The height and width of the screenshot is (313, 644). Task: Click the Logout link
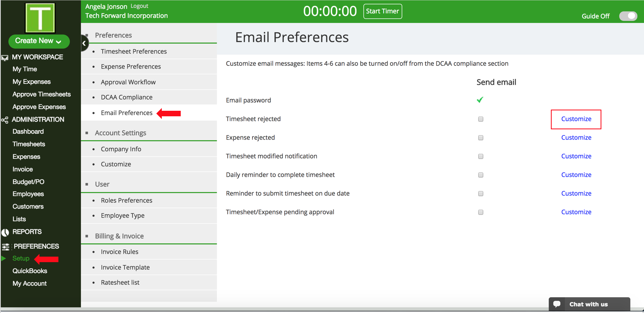point(139,6)
